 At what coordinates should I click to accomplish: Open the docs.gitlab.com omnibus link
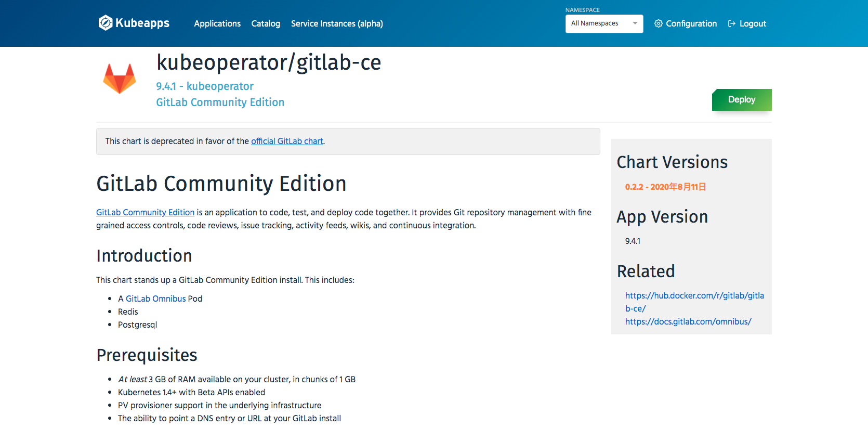point(688,321)
